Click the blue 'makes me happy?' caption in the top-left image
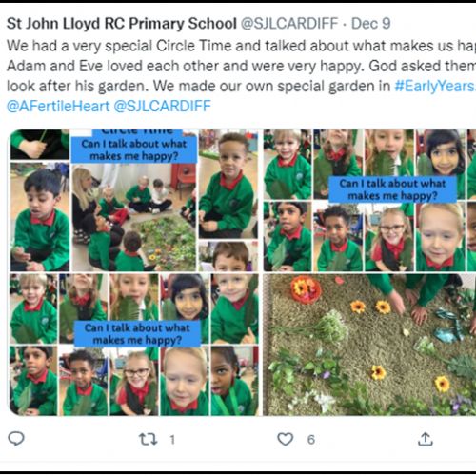 tap(133, 149)
